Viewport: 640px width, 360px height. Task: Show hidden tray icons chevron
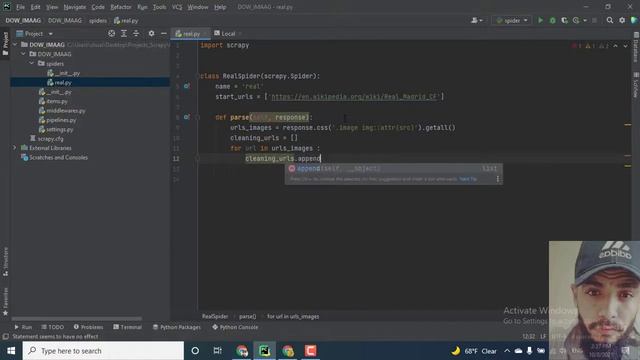pos(507,351)
